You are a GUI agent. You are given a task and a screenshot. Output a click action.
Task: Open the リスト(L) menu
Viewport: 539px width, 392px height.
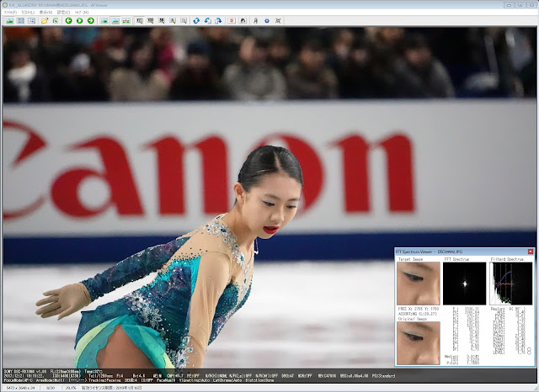click(28, 12)
